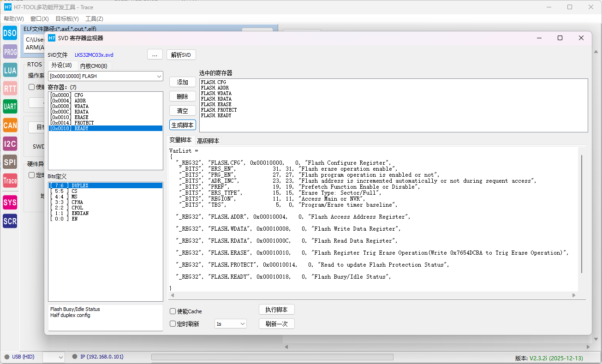
Task: Open the DSO oscilloscope tool
Action: (10, 33)
